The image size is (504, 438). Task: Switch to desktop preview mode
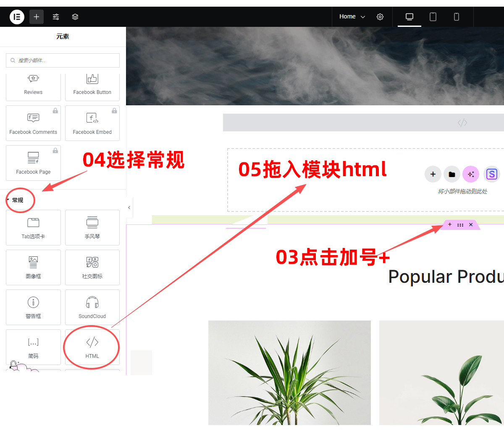click(x=409, y=17)
